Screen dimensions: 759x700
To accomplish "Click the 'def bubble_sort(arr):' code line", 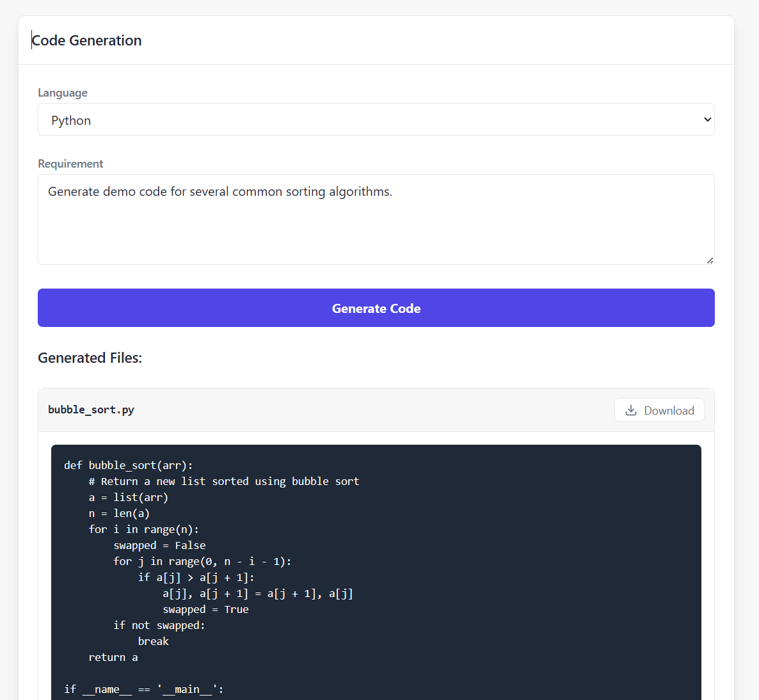I will pyautogui.click(x=128, y=465).
